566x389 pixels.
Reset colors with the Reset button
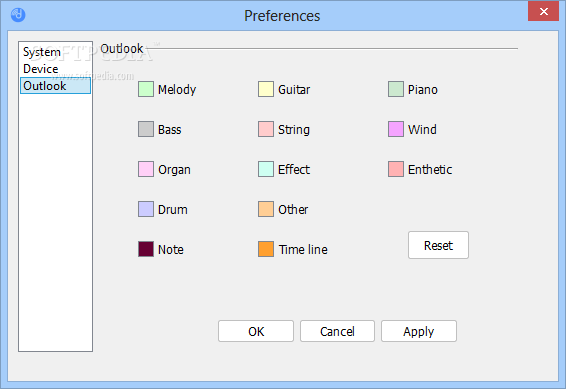(438, 245)
